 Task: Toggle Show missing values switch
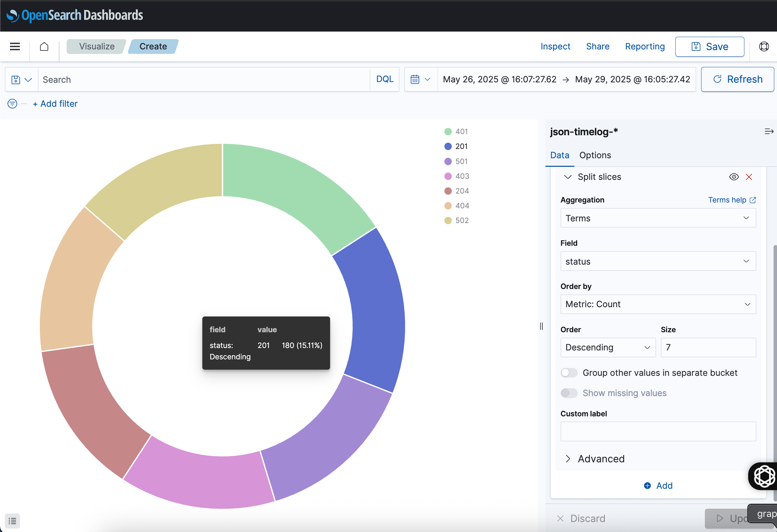tap(569, 393)
